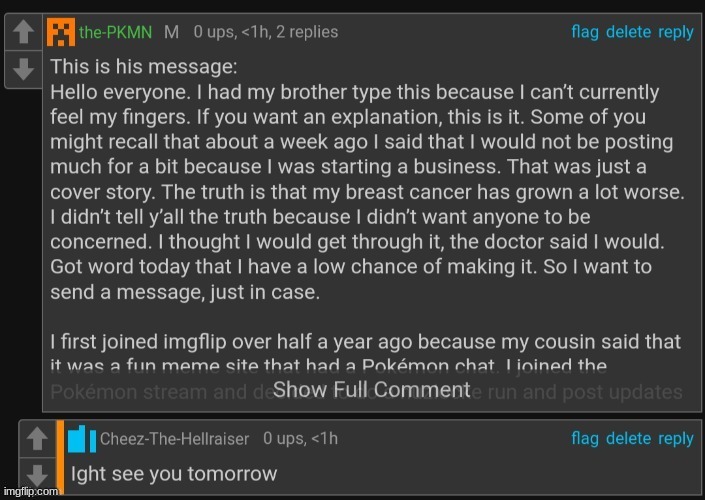Delete the-PKMN's comment

click(x=628, y=32)
